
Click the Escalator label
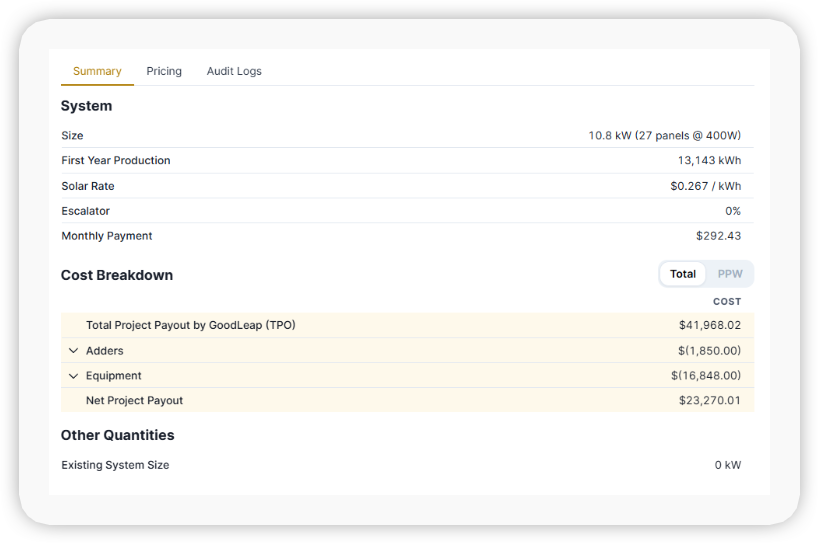click(x=86, y=211)
